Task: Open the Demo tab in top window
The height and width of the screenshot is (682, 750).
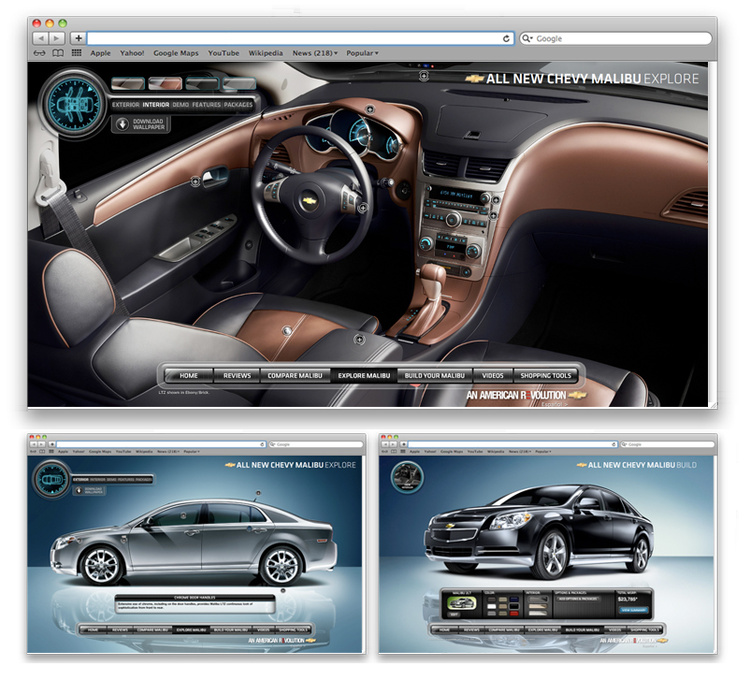Action: pyautogui.click(x=180, y=104)
